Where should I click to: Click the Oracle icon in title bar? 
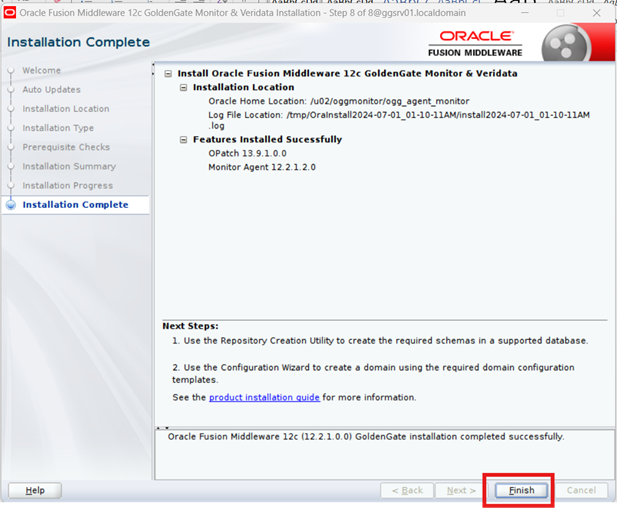point(10,12)
